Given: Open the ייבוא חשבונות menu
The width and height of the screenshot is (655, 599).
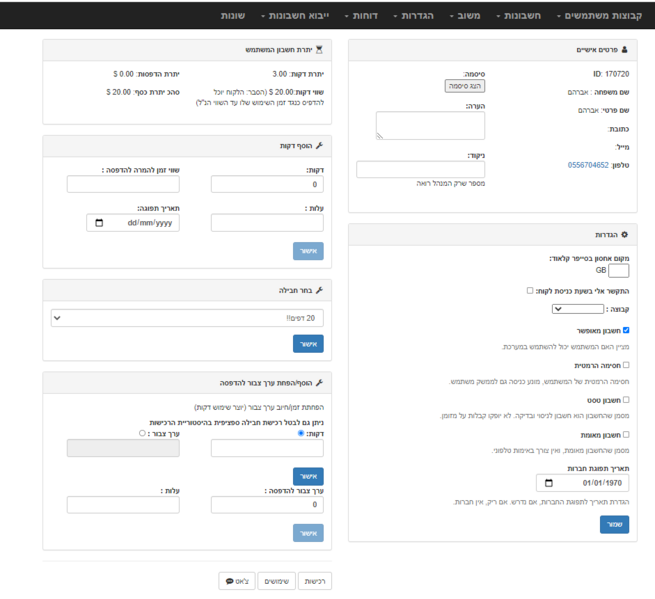Looking at the screenshot, I should click(x=295, y=15).
